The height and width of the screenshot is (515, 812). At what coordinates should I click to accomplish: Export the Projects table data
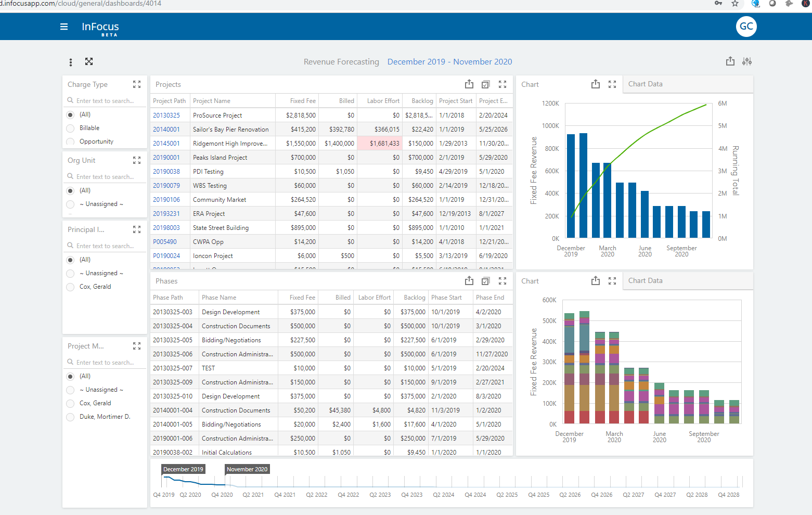469,84
